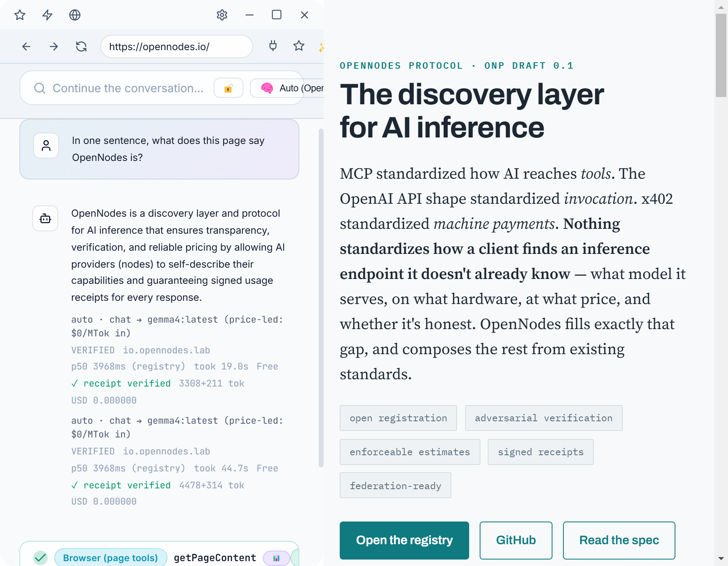728x566 pixels.
Task: Click the first receipt verified 3308+211 tok line
Action: pyautogui.click(x=158, y=383)
